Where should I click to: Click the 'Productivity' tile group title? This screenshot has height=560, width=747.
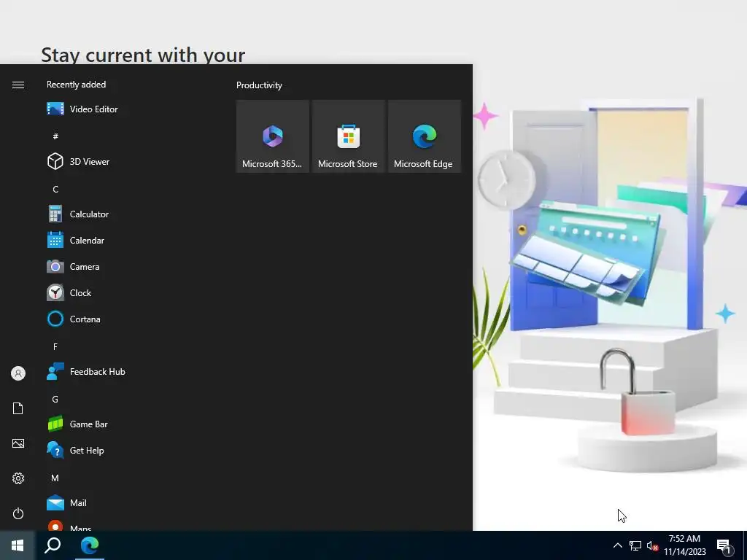click(x=259, y=85)
